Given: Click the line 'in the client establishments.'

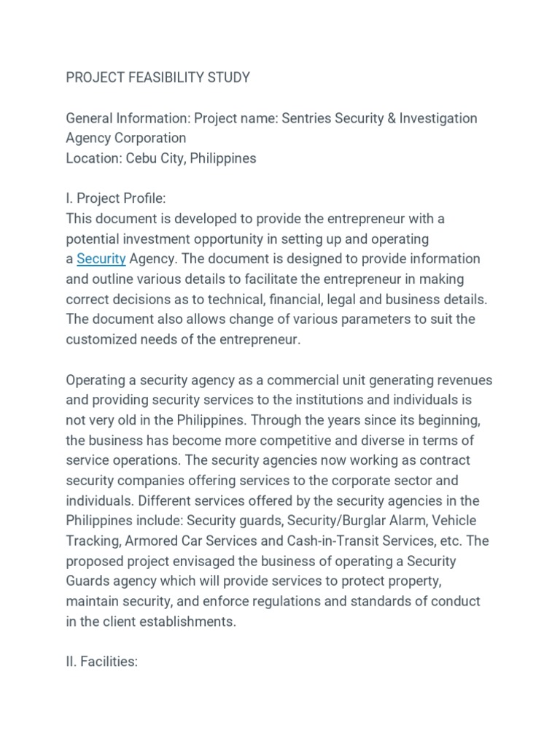Looking at the screenshot, I should pos(151,622).
